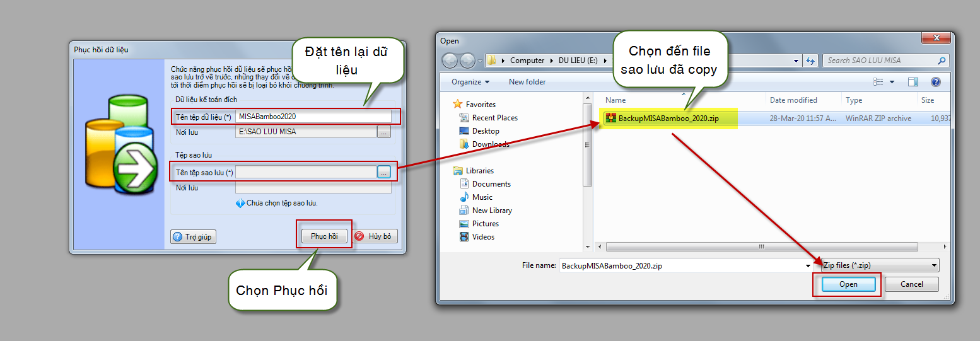Click the Music note icon
The image size is (980, 341).
click(464, 197)
